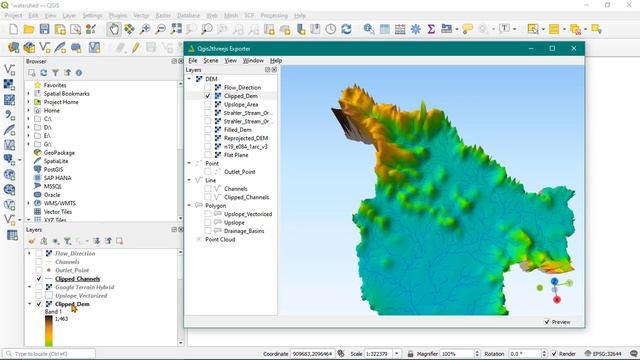Expand the WMS/WMTS node in Browser

29,203
